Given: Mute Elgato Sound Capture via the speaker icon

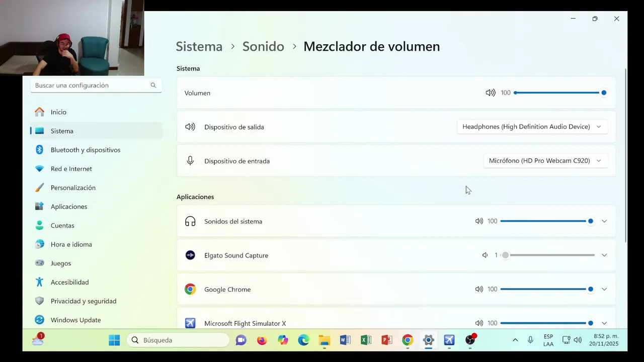Looking at the screenshot, I should 485,255.
